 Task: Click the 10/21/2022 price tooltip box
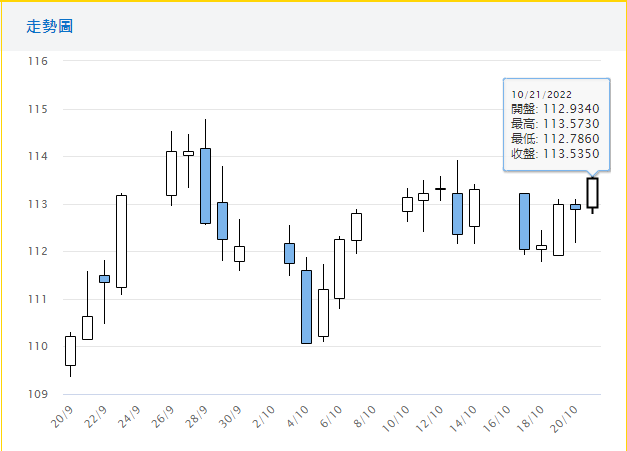[555, 119]
